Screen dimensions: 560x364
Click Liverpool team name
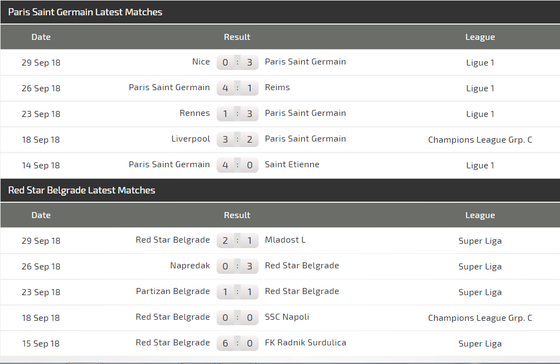tap(191, 139)
